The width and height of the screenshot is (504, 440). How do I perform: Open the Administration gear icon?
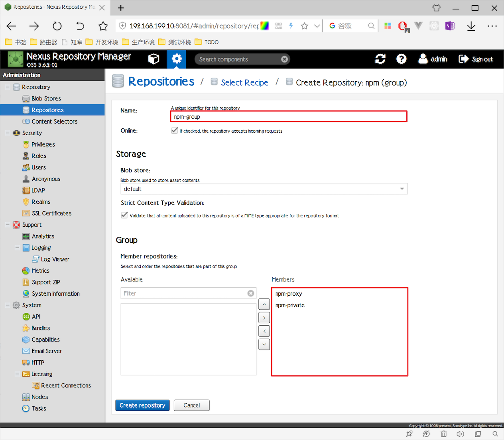[177, 59]
